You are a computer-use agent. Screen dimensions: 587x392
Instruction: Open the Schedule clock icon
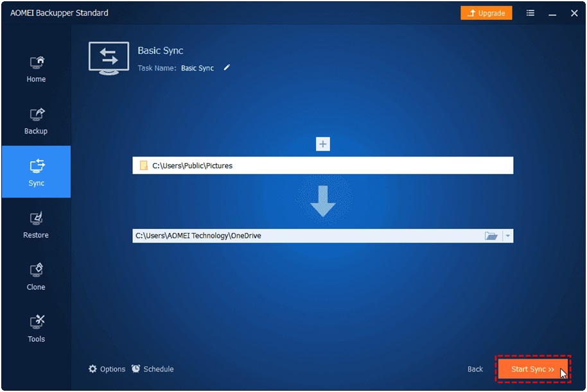click(136, 369)
